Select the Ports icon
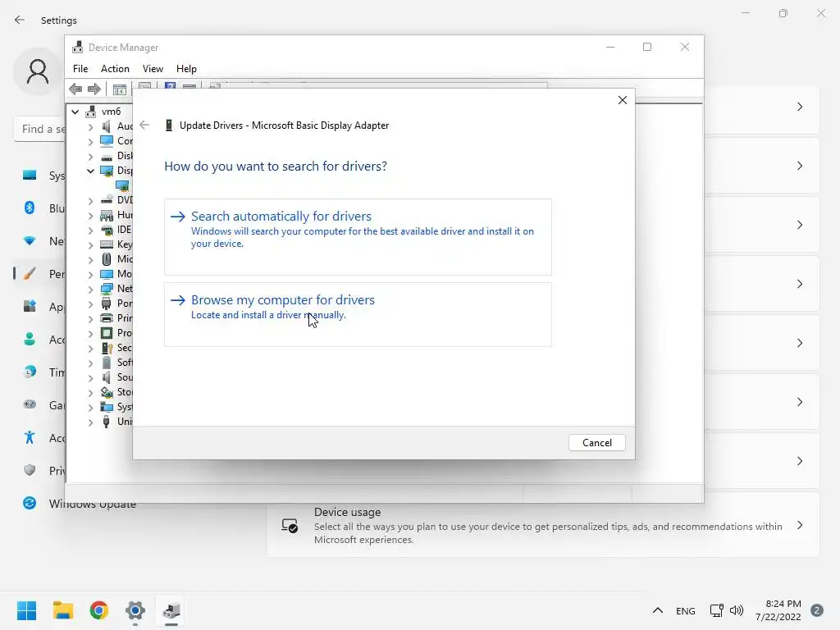840x630 pixels. click(107, 304)
